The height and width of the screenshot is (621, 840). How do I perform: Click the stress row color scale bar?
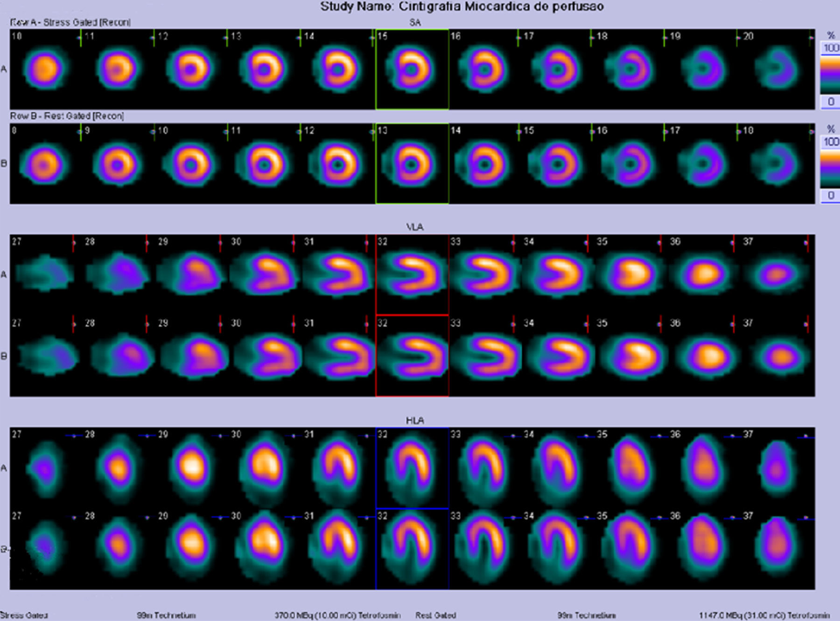[x=830, y=75]
